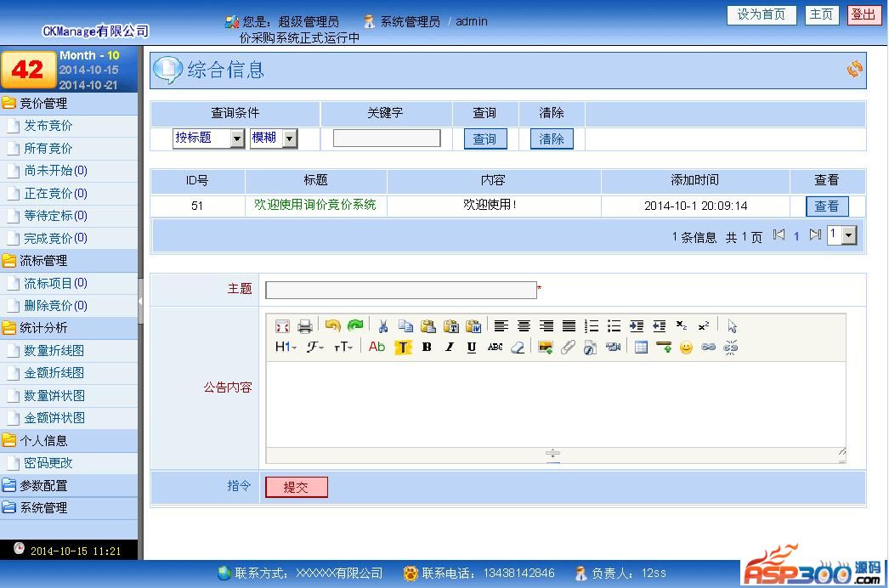Click the copy icon in editor toolbar

[405, 326]
